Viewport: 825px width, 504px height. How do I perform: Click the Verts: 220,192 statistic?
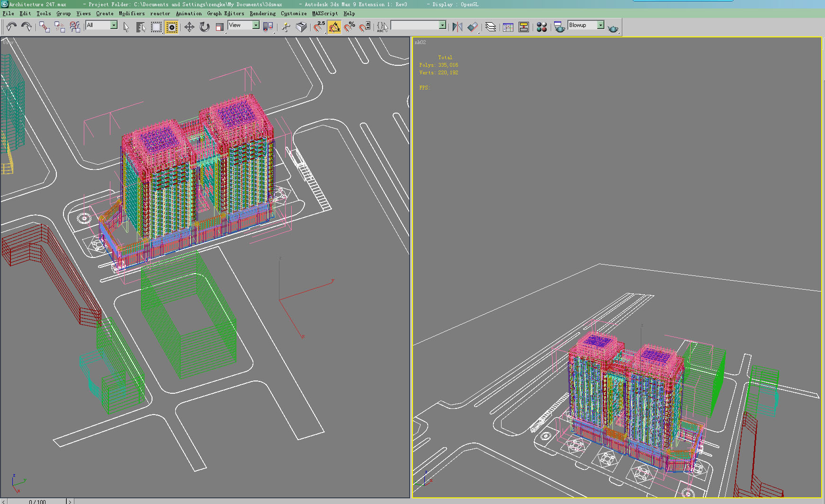click(439, 72)
